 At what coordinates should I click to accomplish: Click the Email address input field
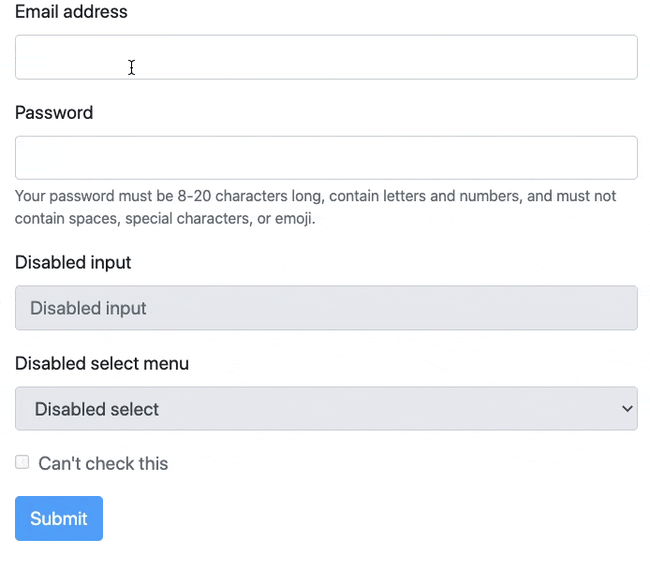[x=326, y=57]
